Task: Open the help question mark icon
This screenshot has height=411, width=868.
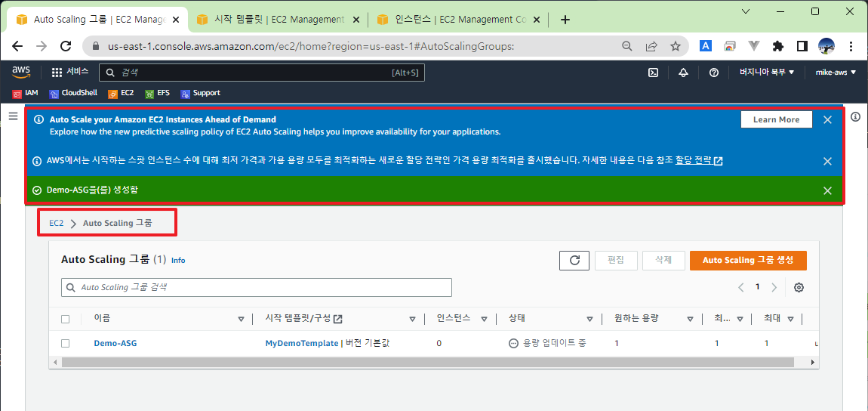Action: click(x=713, y=73)
